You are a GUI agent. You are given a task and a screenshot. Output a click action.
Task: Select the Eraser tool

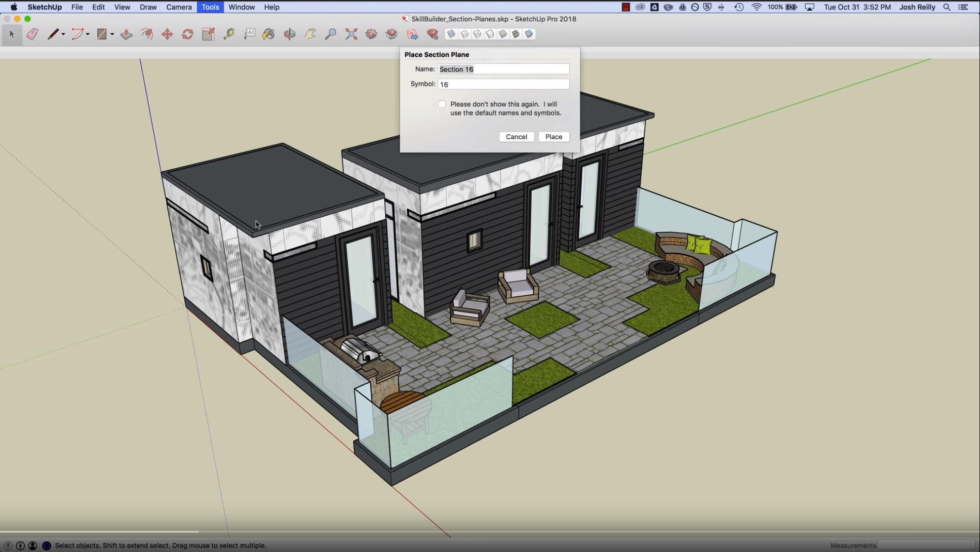tap(33, 34)
